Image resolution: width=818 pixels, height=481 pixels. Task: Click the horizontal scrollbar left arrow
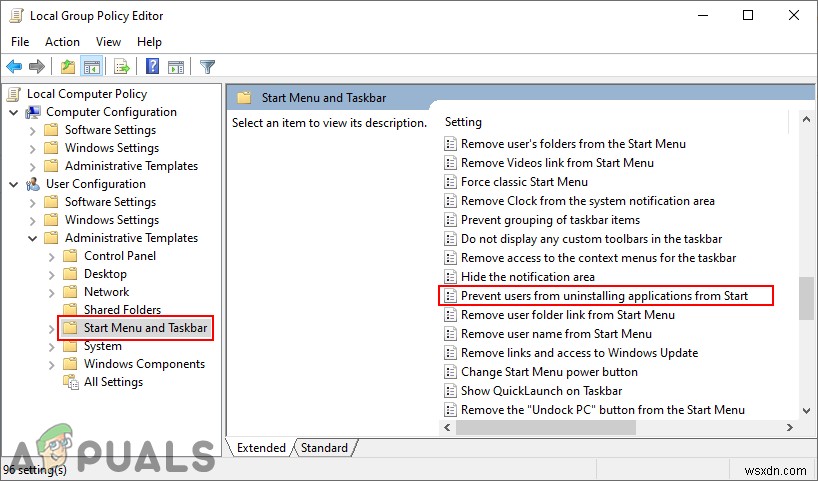click(x=448, y=427)
